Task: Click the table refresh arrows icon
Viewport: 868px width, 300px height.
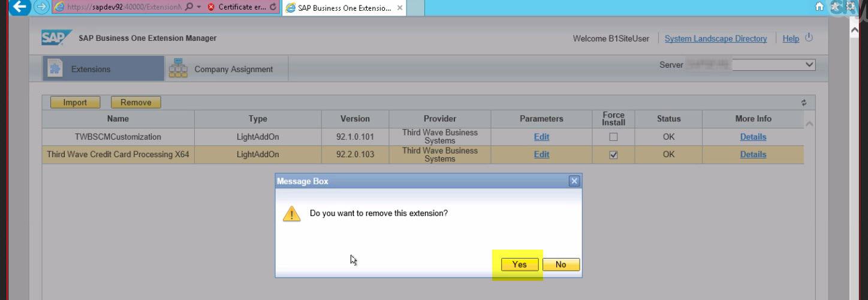Action: [x=804, y=103]
